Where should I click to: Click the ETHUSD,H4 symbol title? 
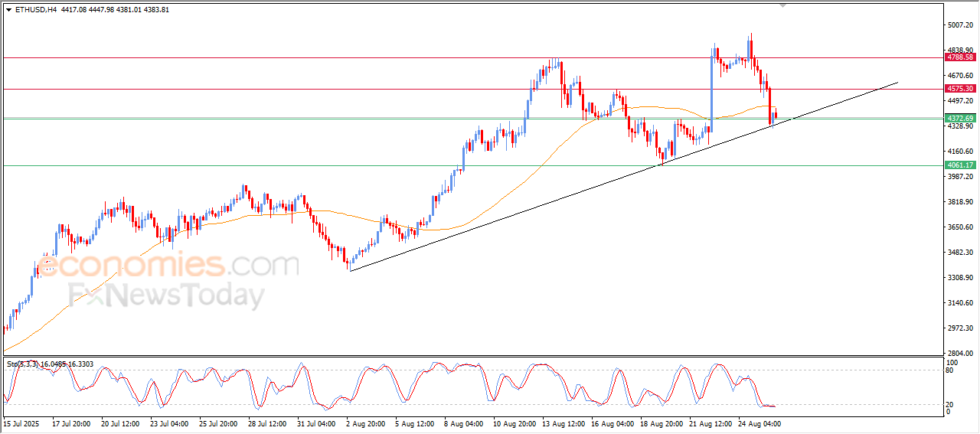click(35, 10)
